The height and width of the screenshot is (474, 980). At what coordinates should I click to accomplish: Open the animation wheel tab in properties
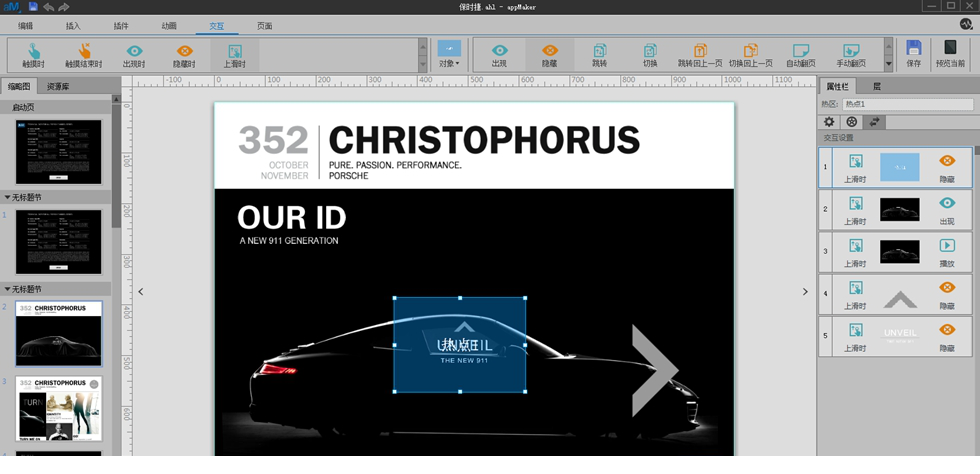(851, 122)
